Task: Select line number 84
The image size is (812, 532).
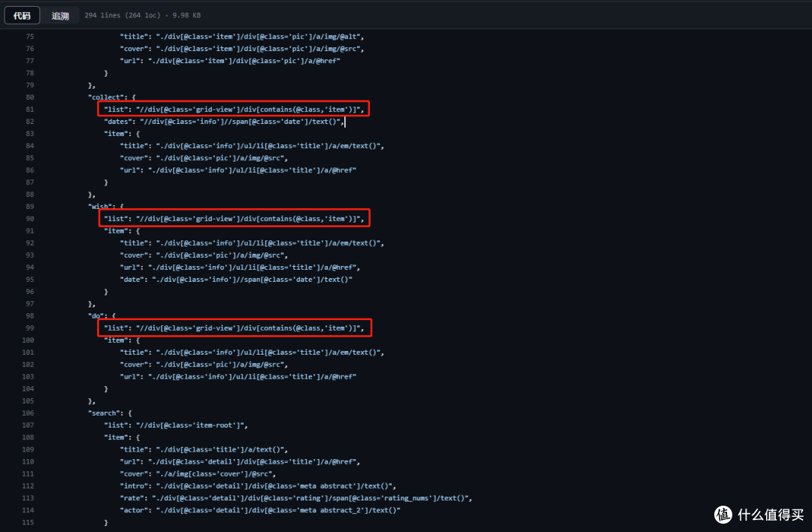Action: pyautogui.click(x=29, y=146)
